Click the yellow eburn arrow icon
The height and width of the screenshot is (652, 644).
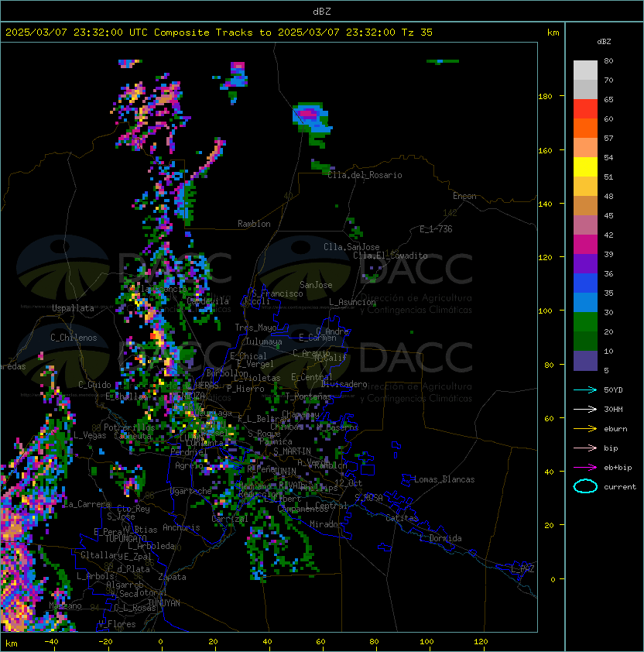(585, 429)
